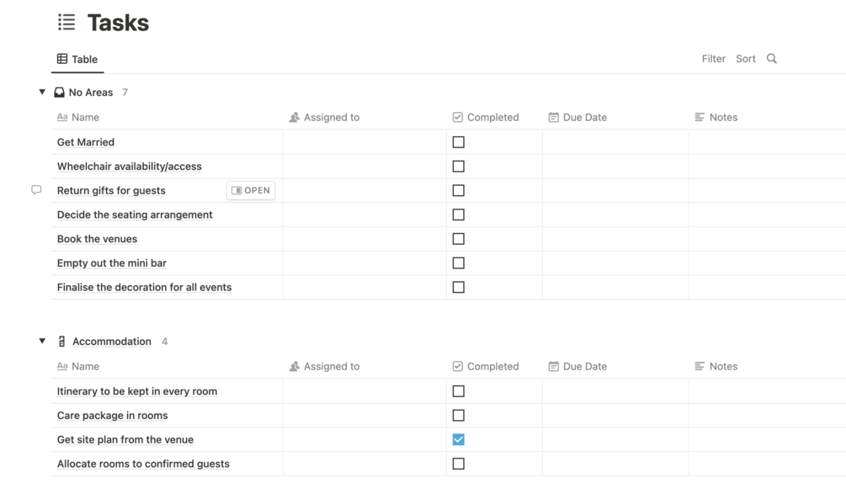The height and width of the screenshot is (504, 846).
Task: Click the Care package in rooms task name
Action: (112, 416)
